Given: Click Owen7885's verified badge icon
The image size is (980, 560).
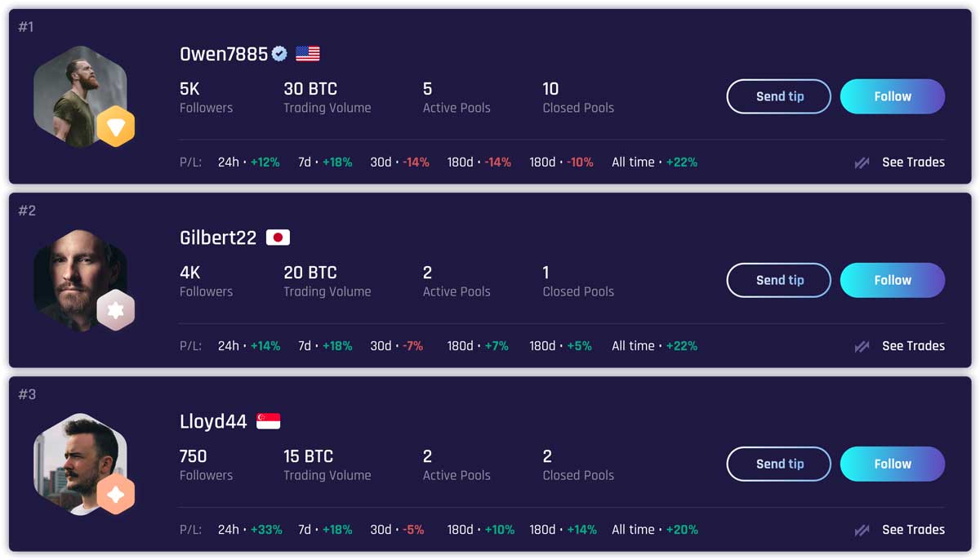Looking at the screenshot, I should pyautogui.click(x=279, y=54).
